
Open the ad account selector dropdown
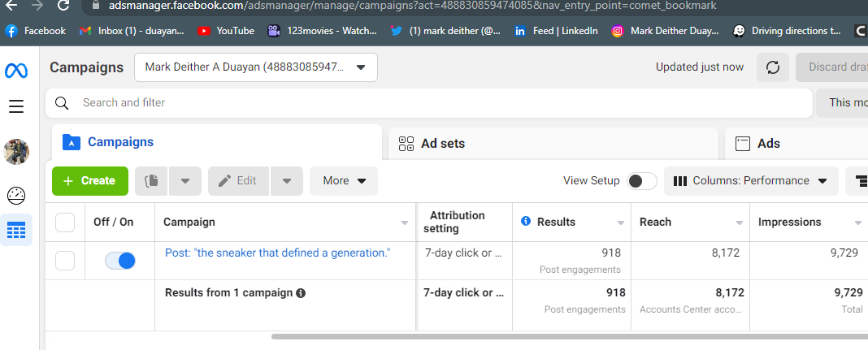[x=256, y=67]
